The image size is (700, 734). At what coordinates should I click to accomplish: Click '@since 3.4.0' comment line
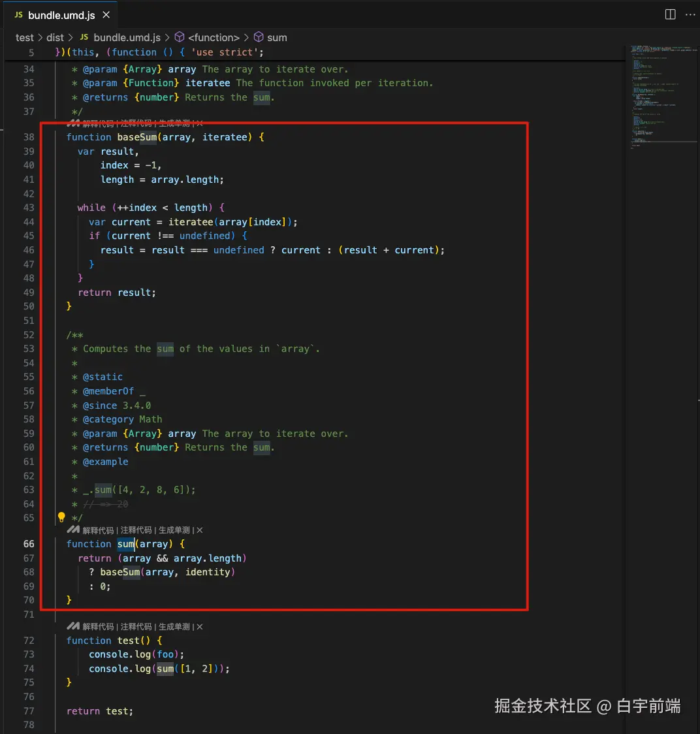[117, 406]
